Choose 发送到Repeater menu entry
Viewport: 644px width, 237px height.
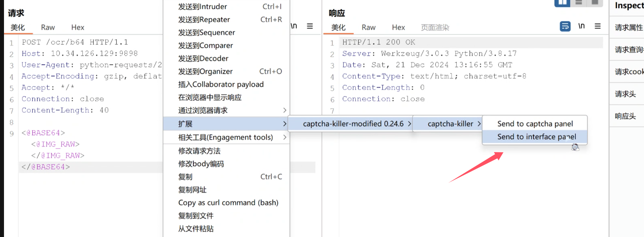point(227,19)
